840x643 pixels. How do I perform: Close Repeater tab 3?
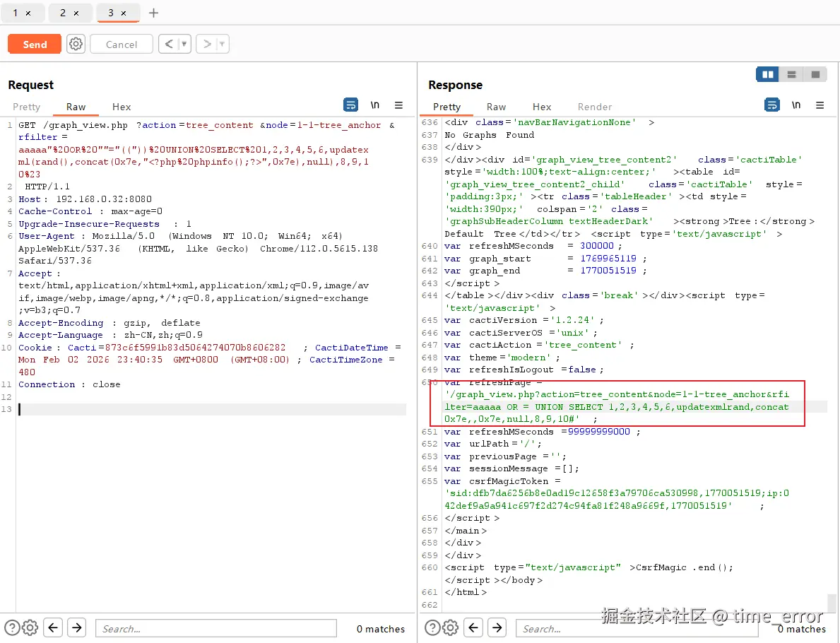pos(124,13)
